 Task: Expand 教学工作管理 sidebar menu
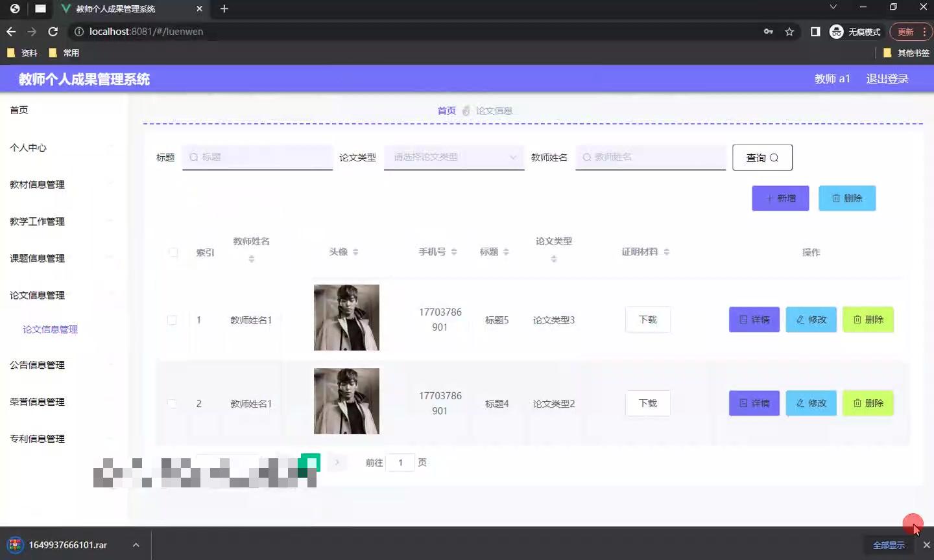(63, 222)
